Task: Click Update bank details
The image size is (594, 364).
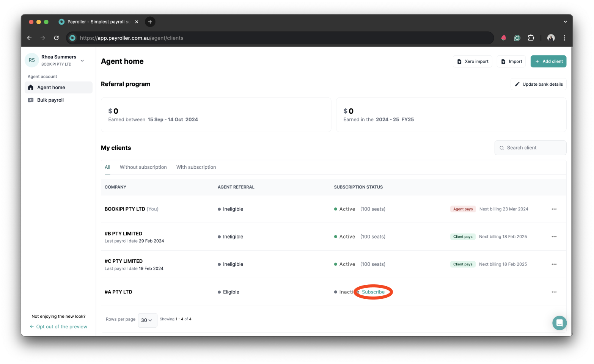Action: (x=539, y=84)
